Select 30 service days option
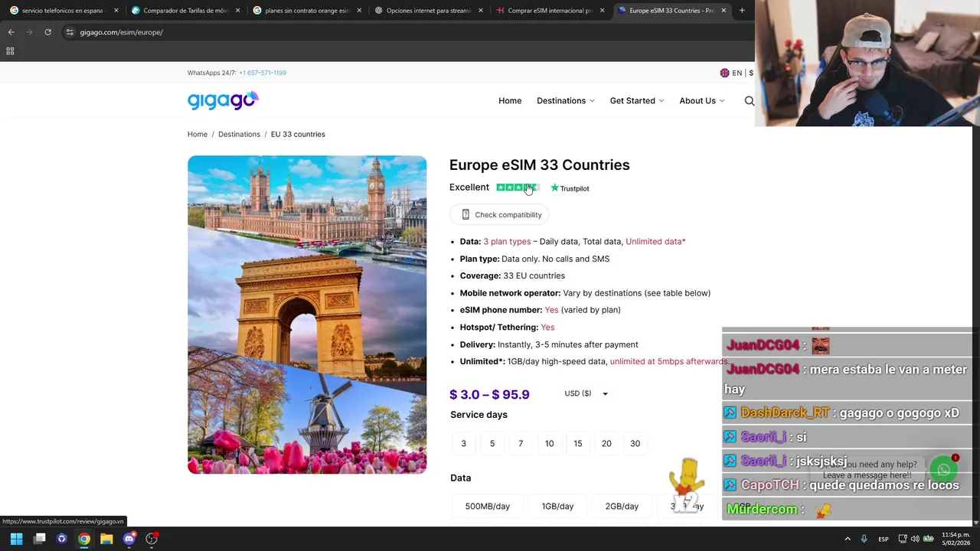The width and height of the screenshot is (980, 551). click(x=635, y=444)
